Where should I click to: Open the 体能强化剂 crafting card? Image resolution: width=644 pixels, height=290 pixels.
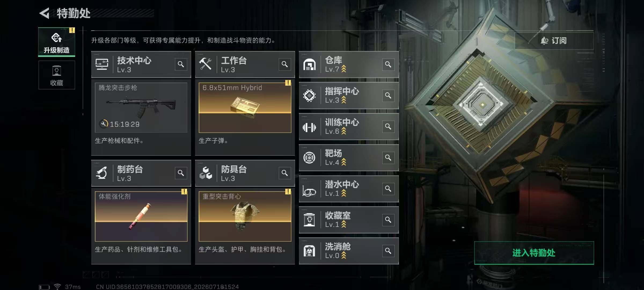pos(141,216)
